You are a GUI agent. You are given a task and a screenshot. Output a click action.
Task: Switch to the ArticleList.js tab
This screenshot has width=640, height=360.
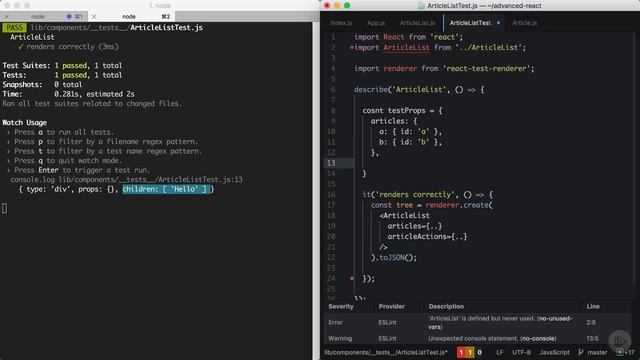(x=417, y=23)
